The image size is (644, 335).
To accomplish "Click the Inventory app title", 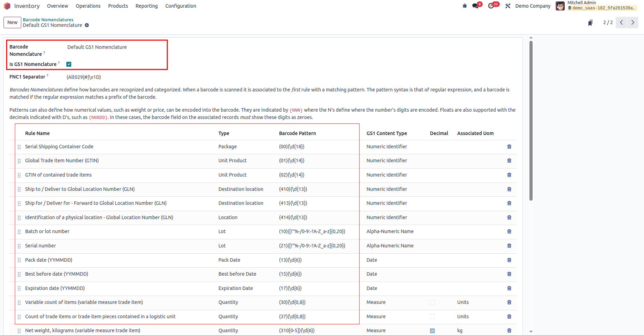I will click(27, 6).
